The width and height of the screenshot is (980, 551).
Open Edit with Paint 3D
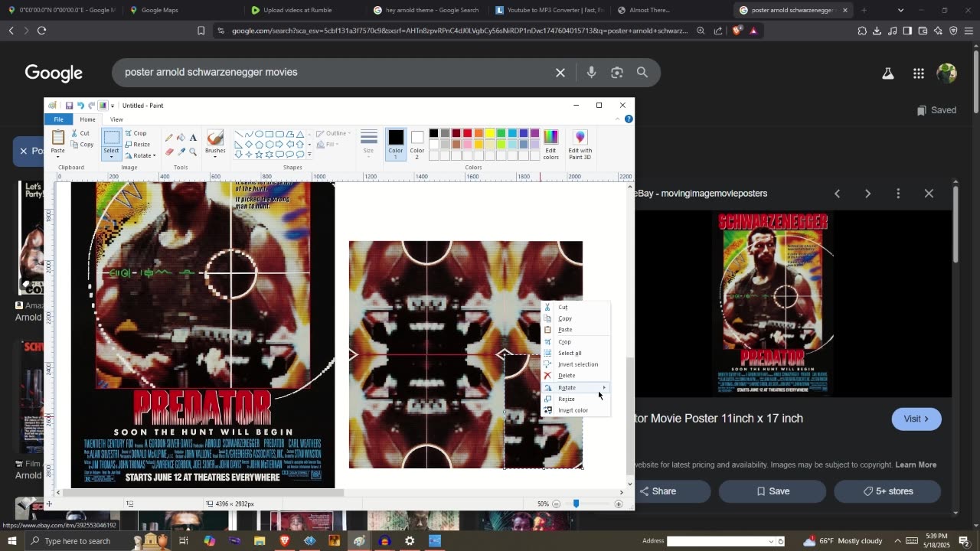tap(580, 145)
